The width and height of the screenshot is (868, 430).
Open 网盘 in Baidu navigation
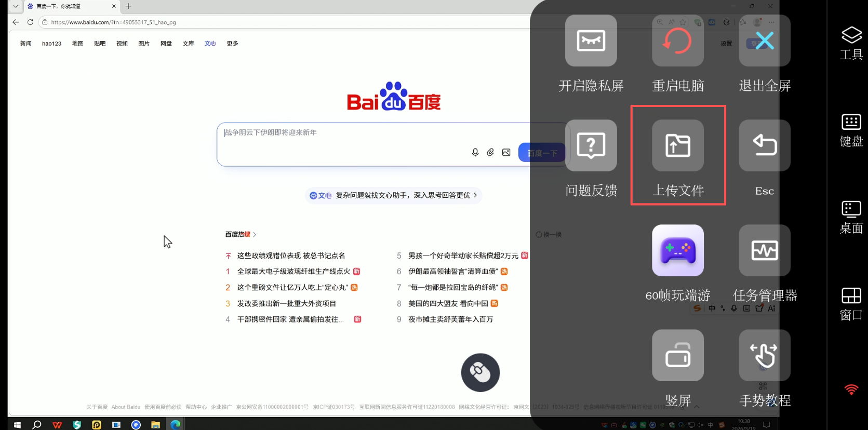[166, 44]
